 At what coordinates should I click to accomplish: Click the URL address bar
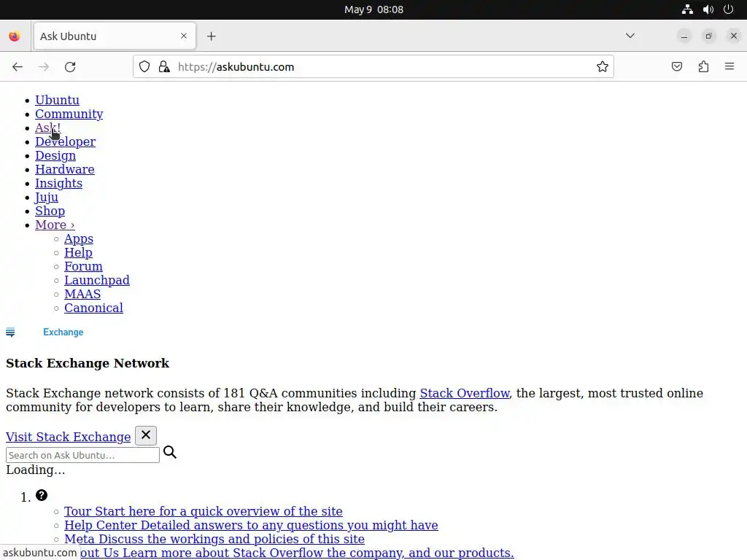point(373,66)
